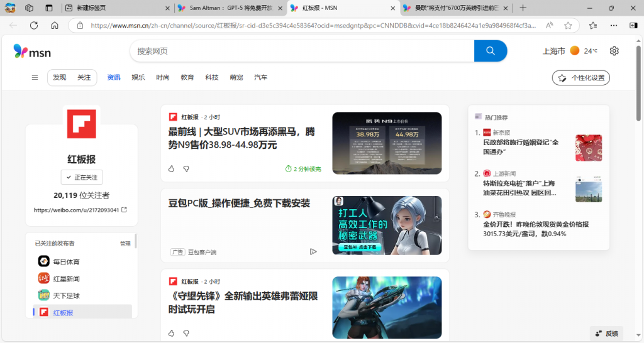Click the read aloud icon in address bar
This screenshot has height=343, width=644.
(549, 25)
